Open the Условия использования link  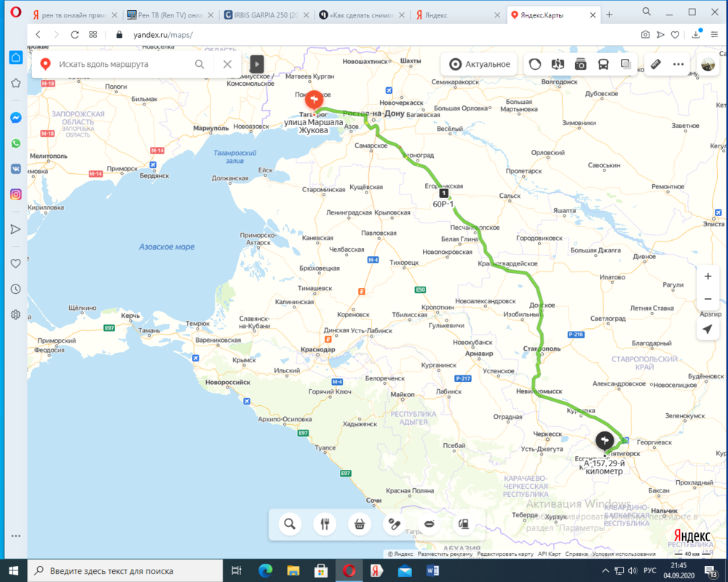click(624, 554)
